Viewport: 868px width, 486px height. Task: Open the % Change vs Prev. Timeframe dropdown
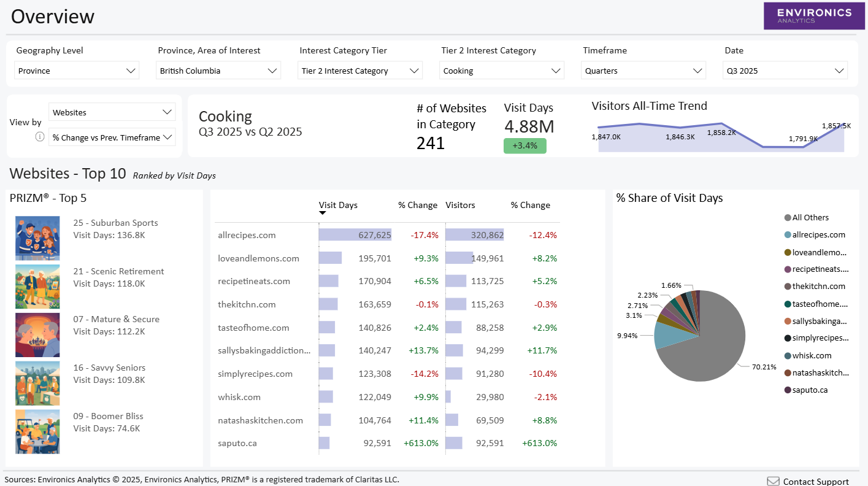point(112,137)
